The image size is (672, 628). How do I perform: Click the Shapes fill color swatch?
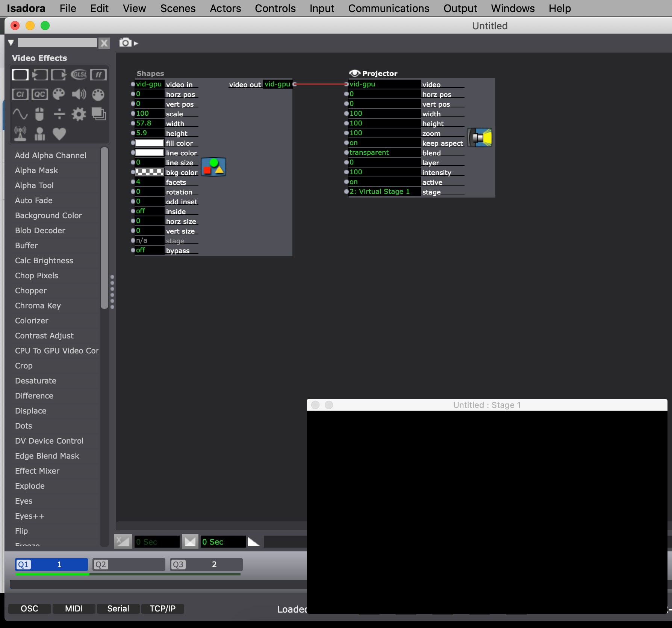tap(149, 143)
